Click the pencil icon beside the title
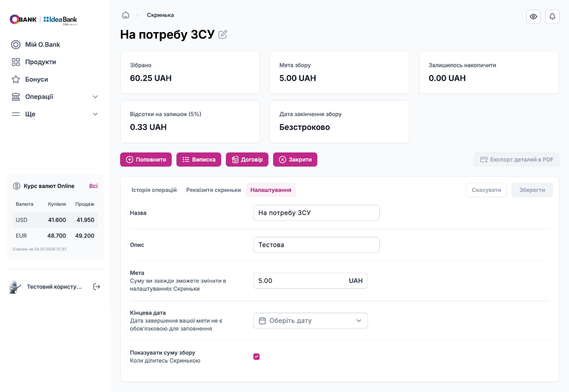569x392 pixels. point(223,34)
